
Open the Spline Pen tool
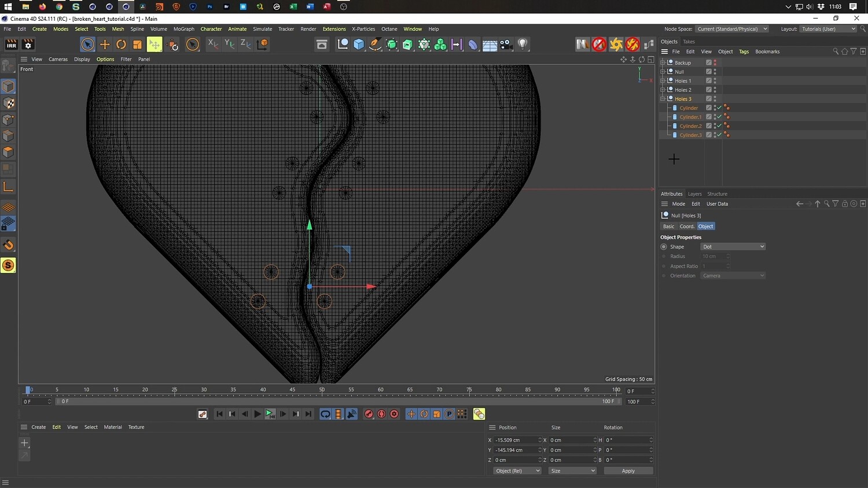[x=375, y=45]
